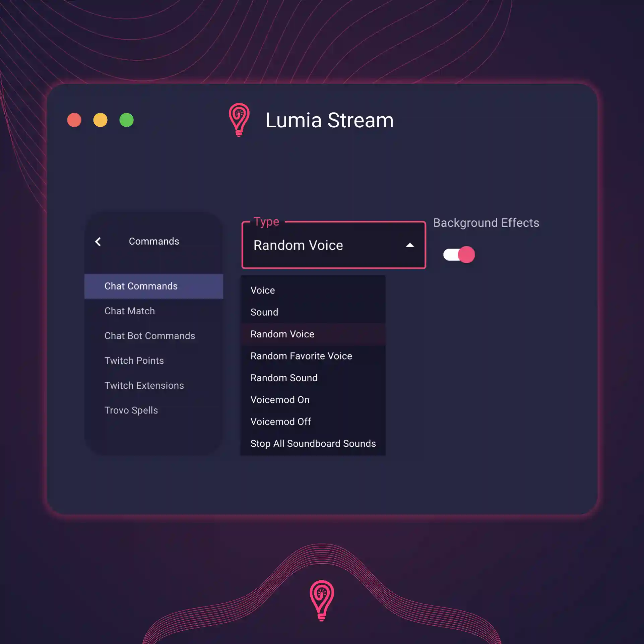Viewport: 644px width, 644px height.
Task: Select Stop All Soundboard Sounds option
Action: click(x=313, y=444)
